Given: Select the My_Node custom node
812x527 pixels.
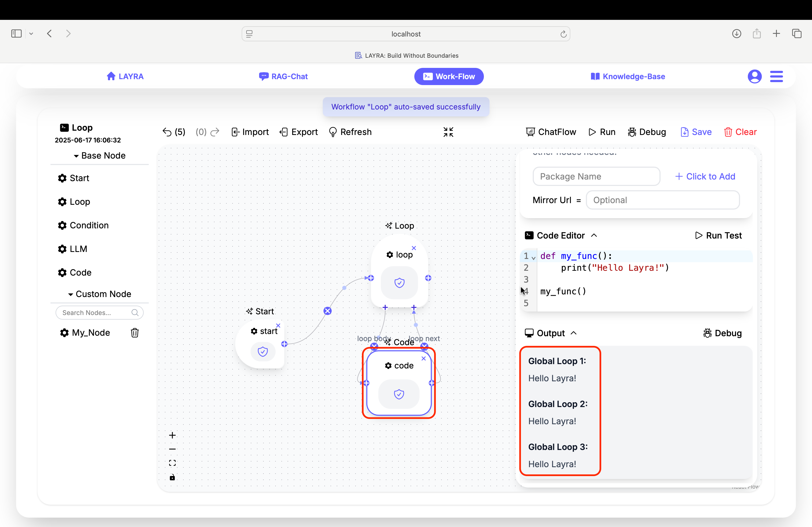Looking at the screenshot, I should [x=85, y=333].
